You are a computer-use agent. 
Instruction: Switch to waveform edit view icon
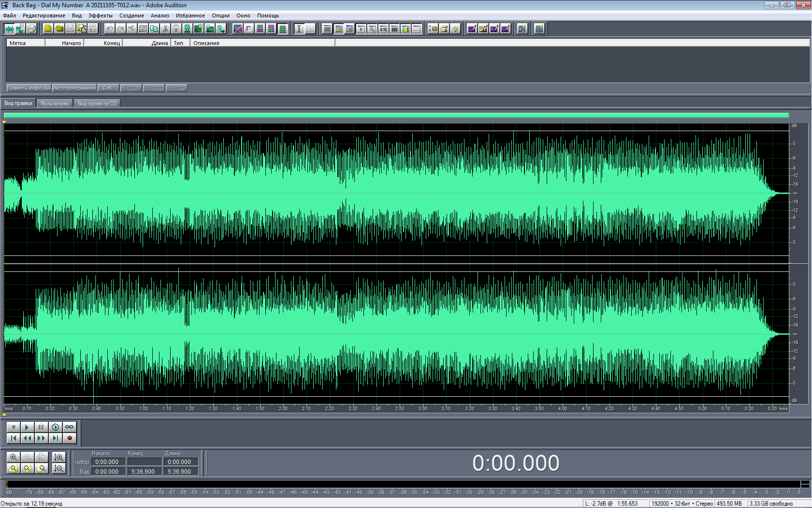9,29
